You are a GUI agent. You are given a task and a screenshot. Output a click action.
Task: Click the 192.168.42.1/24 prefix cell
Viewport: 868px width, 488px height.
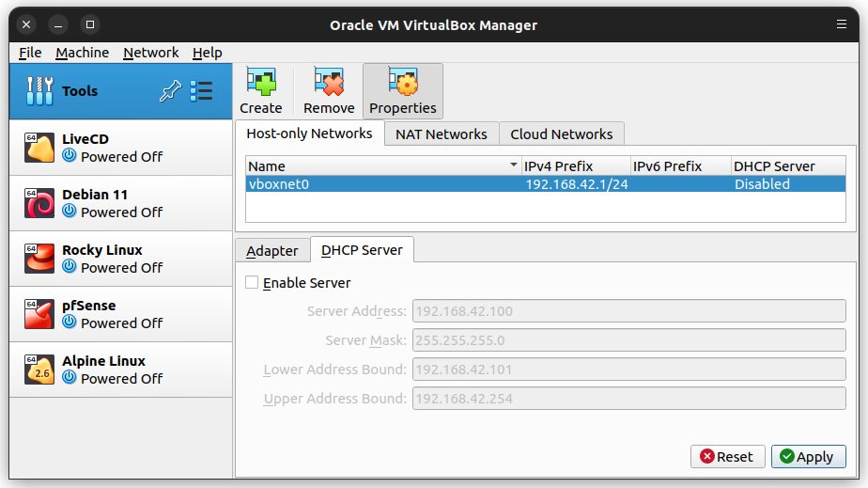576,184
